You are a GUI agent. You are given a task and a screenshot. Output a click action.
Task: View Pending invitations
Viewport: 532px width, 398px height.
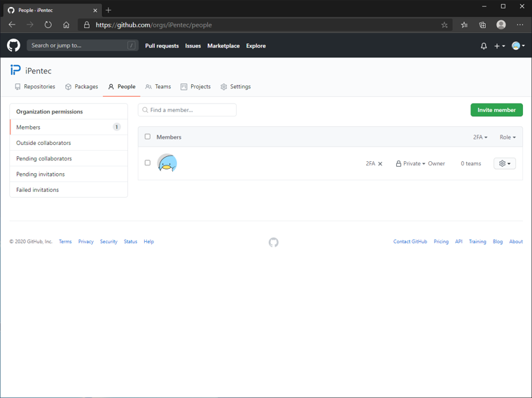69,174
